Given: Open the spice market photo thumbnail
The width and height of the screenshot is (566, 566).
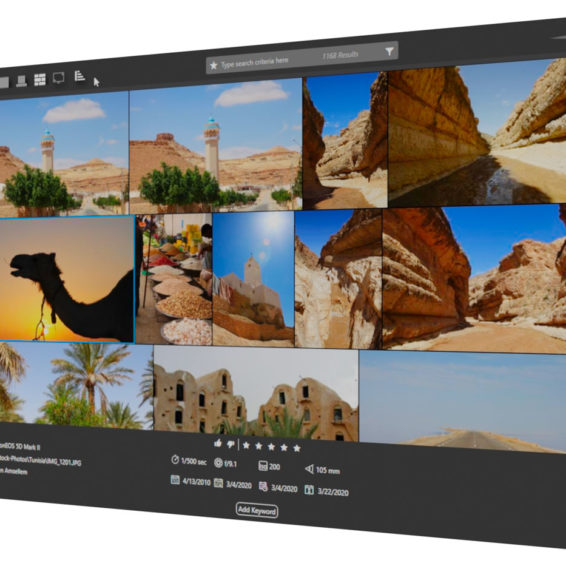Looking at the screenshot, I should [x=174, y=279].
